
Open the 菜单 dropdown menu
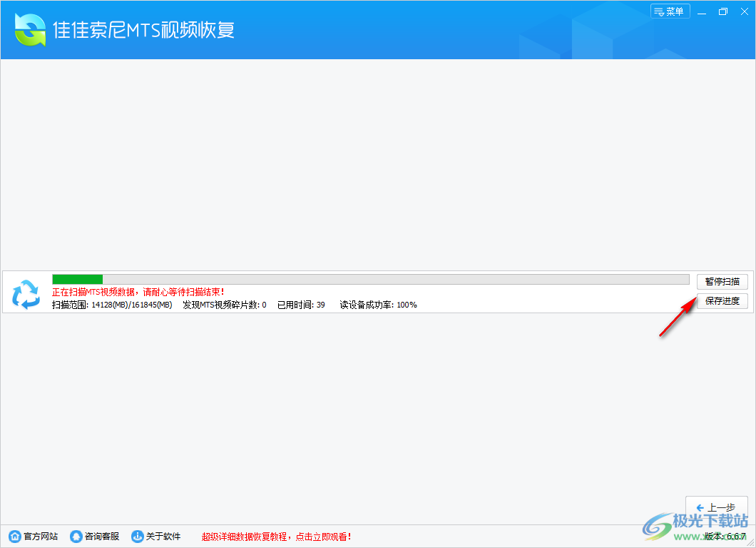pyautogui.click(x=670, y=11)
